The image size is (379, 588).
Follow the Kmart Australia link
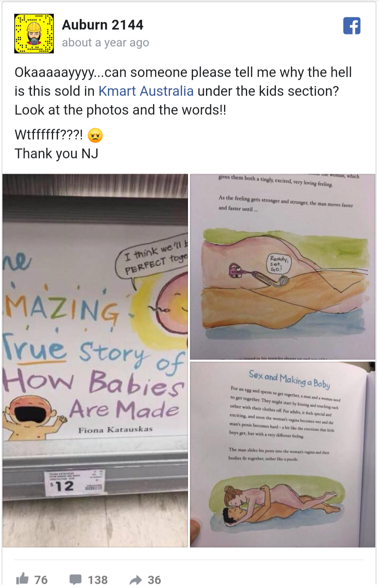[146, 91]
